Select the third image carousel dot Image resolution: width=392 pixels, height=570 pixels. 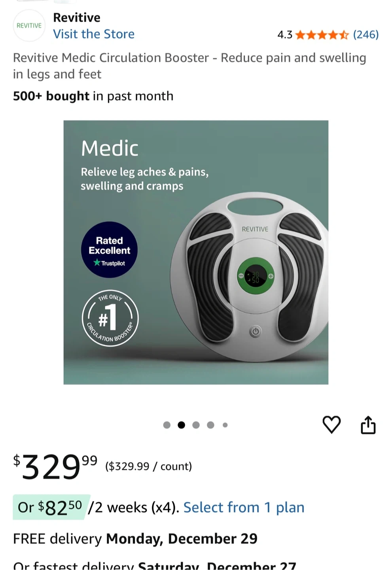(196, 425)
